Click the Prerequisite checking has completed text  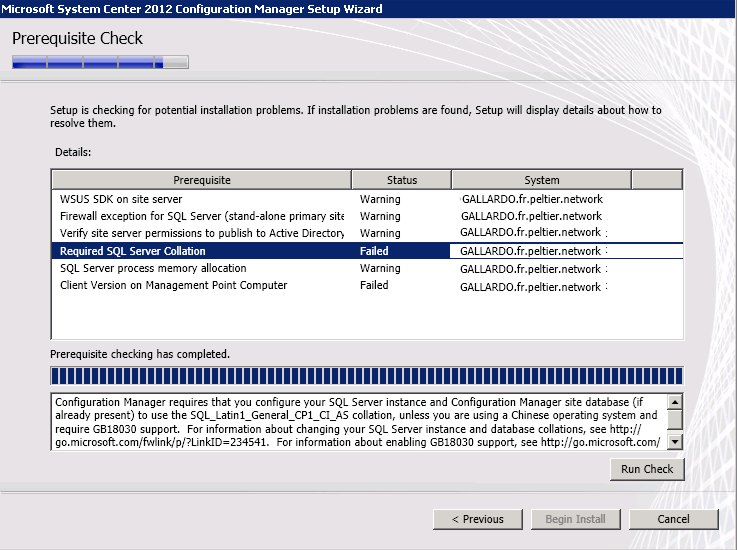140,354
